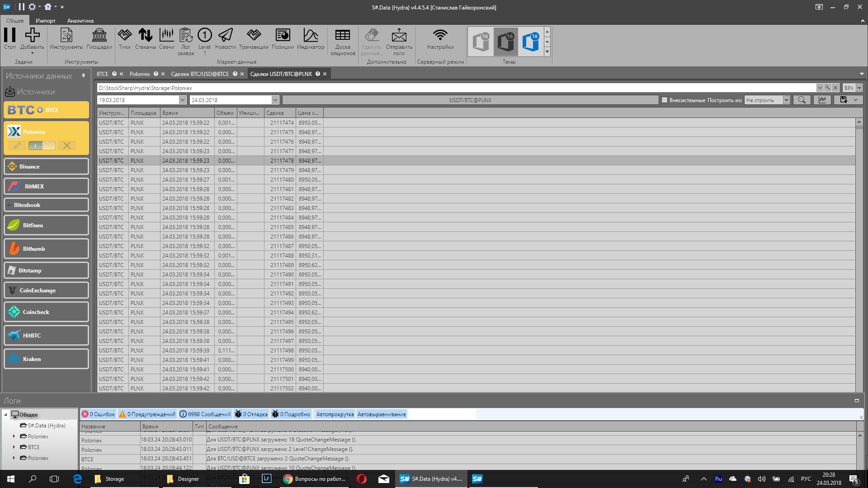The height and width of the screenshot is (488, 868).
Task: Open Тики market data
Action: pos(125,39)
